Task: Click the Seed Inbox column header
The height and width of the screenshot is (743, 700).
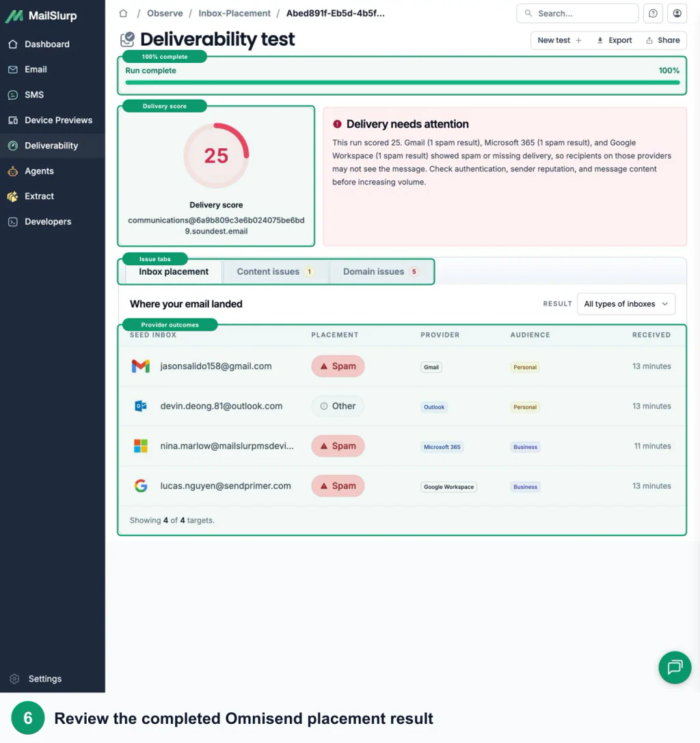Action: tap(153, 334)
